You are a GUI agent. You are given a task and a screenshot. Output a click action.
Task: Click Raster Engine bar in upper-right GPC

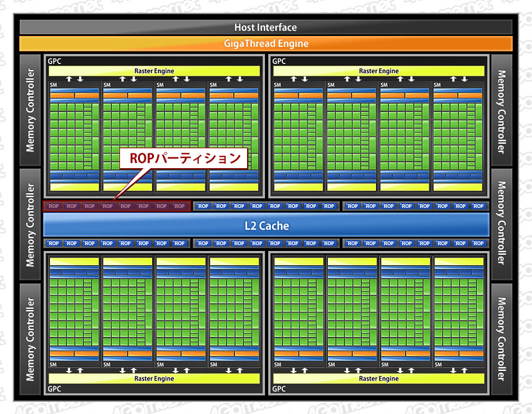click(379, 71)
